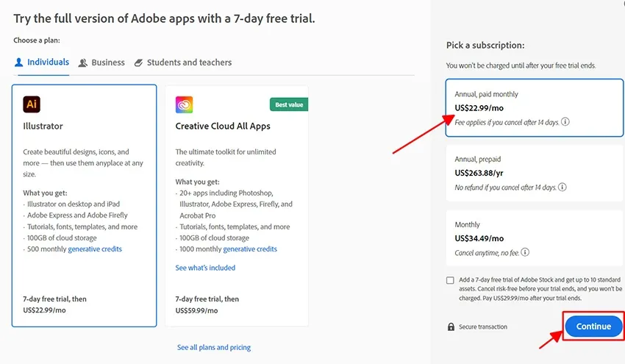Open 'See all plans and pricing' link
Viewport: 625px width, 364px height.
[214, 347]
